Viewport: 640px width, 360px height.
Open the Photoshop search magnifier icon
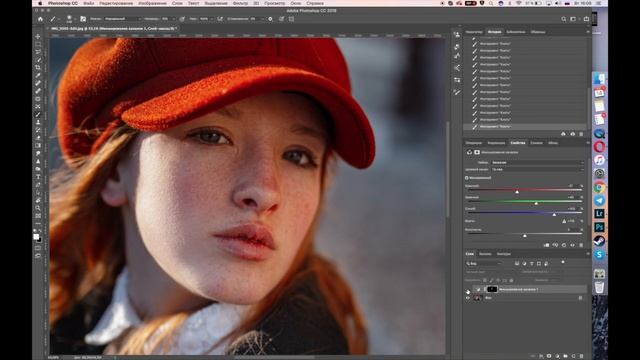(x=564, y=19)
